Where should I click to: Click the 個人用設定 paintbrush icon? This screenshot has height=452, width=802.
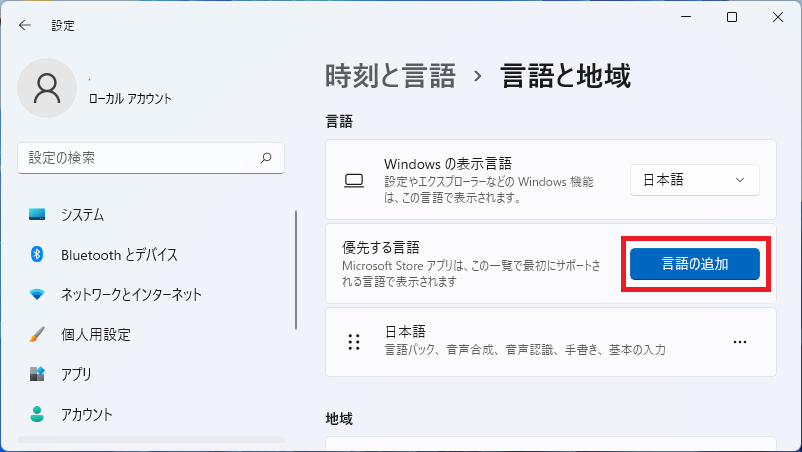37,334
